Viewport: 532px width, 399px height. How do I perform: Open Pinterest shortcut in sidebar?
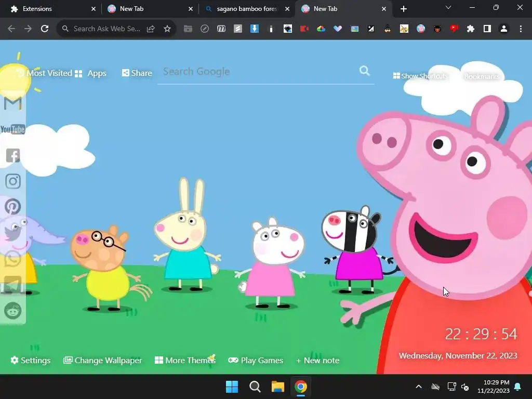click(13, 207)
